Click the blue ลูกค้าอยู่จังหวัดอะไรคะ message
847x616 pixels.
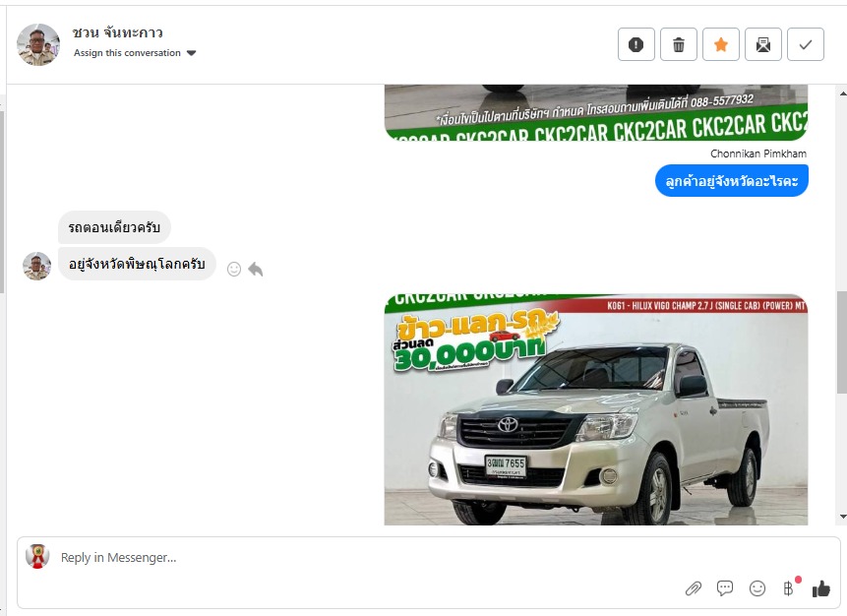(731, 180)
